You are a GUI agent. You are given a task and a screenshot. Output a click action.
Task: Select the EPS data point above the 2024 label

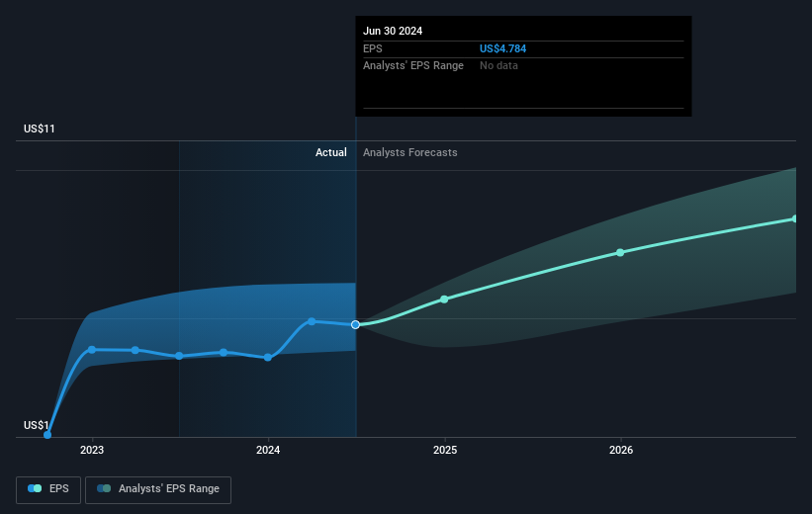tap(268, 357)
